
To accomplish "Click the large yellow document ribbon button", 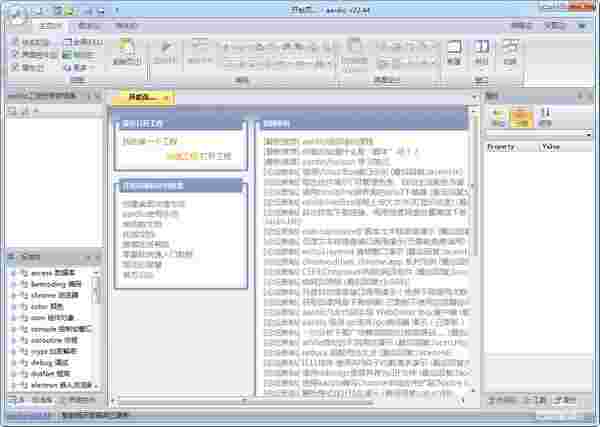I will (x=127, y=51).
